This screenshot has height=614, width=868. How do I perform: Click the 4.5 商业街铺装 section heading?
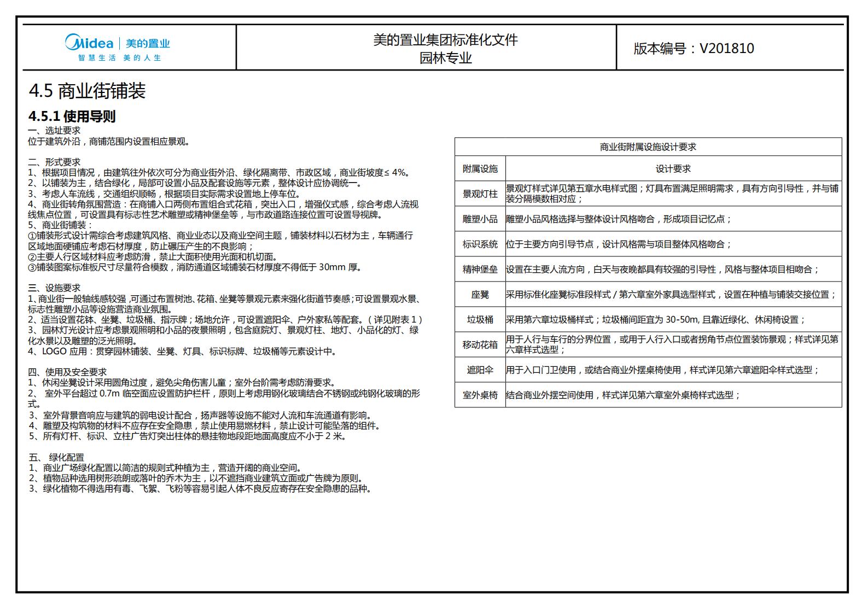coord(87,91)
